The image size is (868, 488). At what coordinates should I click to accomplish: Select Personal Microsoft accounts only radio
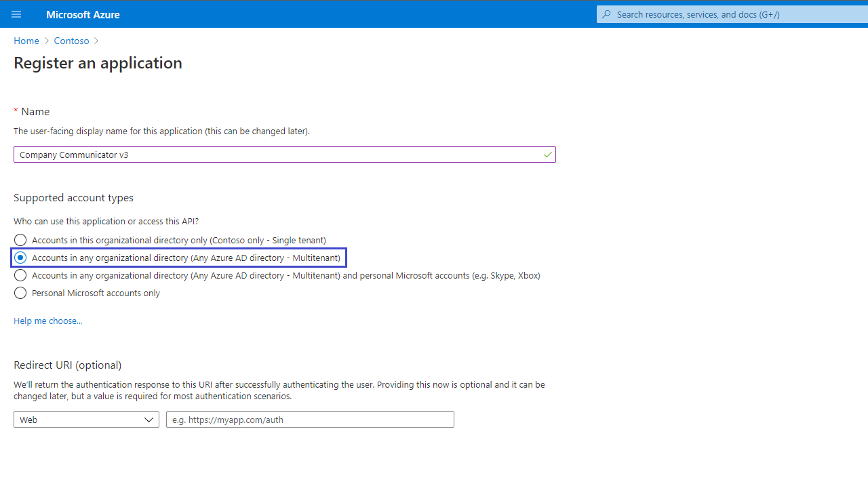[20, 293]
